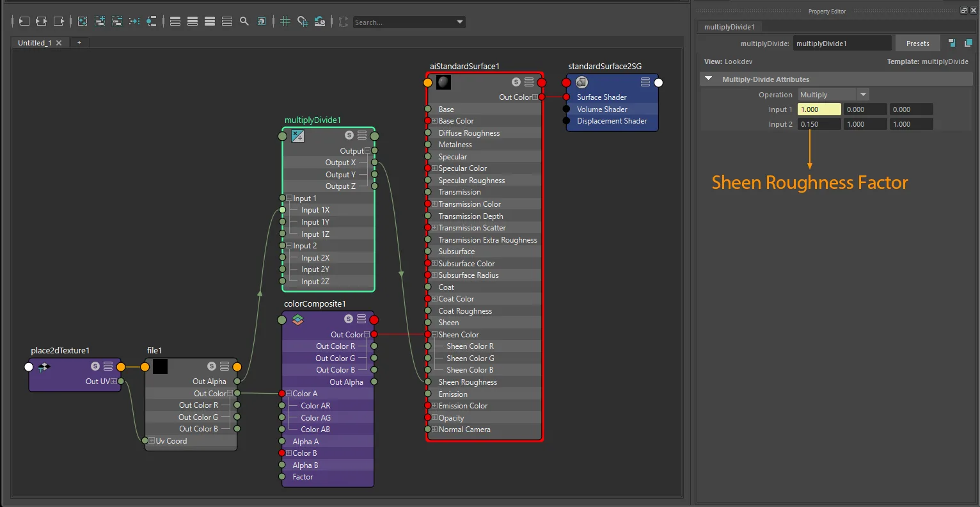The image size is (980, 507).
Task: Click the Out Alpha port on file1
Action: [237, 382]
